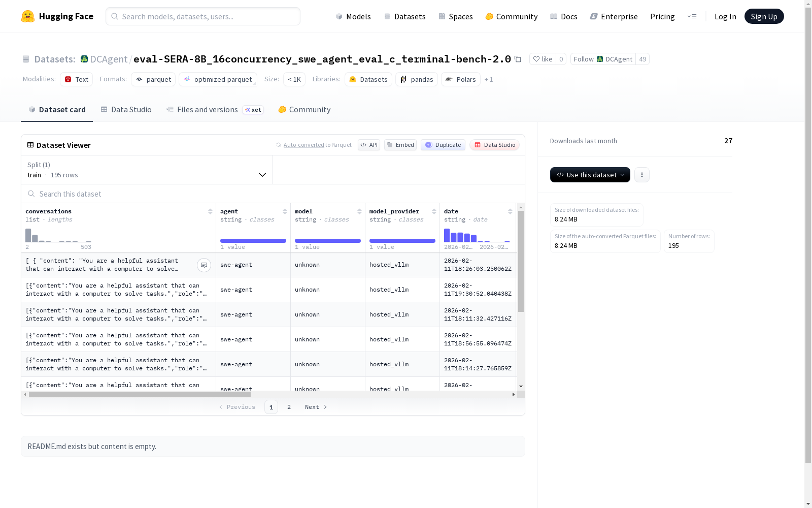
Task: Click the agent column value bar
Action: tap(253, 241)
